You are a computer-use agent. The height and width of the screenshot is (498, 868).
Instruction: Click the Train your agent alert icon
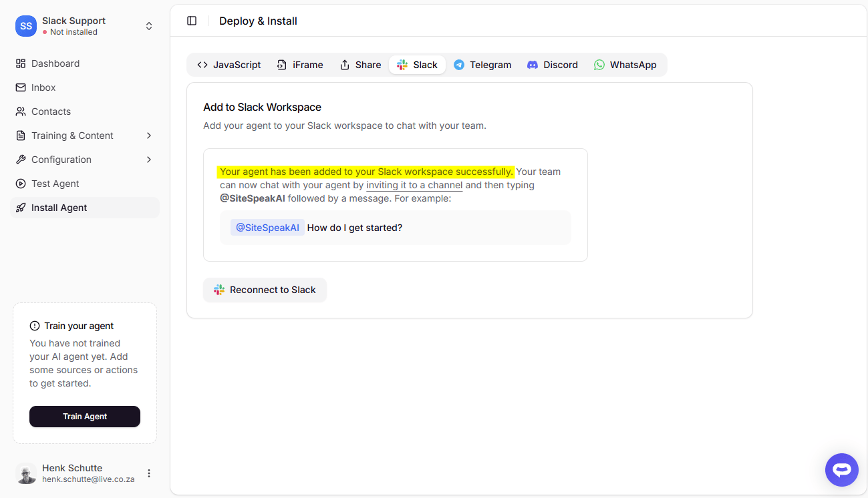tap(35, 326)
